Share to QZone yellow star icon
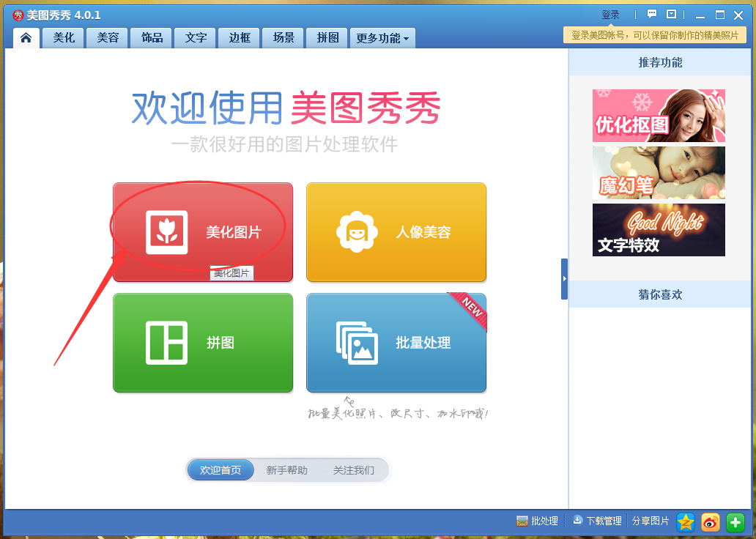This screenshot has width=756, height=539. click(x=686, y=522)
